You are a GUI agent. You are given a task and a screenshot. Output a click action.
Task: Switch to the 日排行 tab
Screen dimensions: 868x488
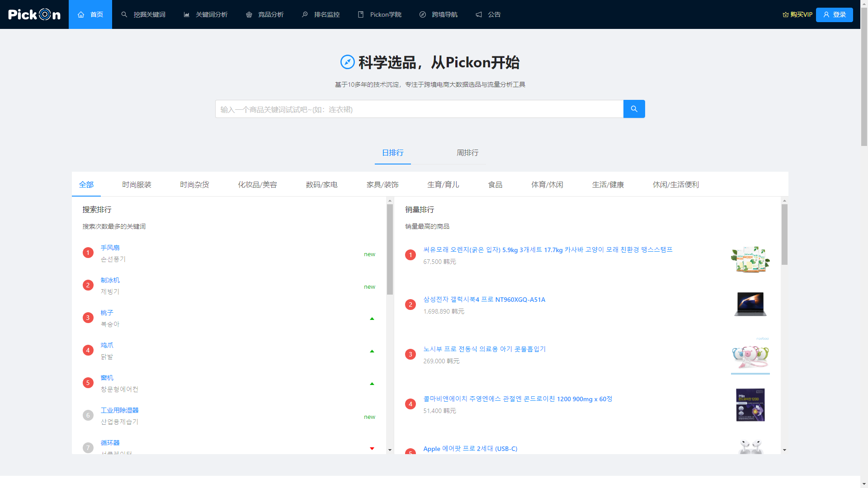pos(392,153)
